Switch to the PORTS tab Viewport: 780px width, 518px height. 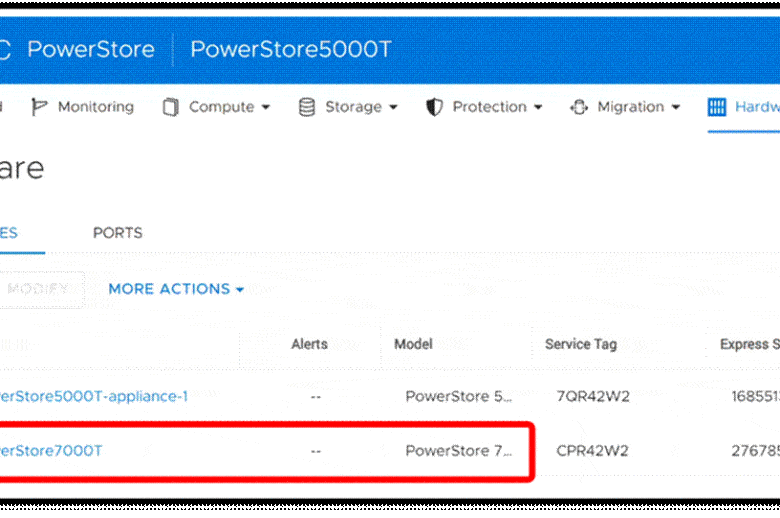[x=117, y=233]
